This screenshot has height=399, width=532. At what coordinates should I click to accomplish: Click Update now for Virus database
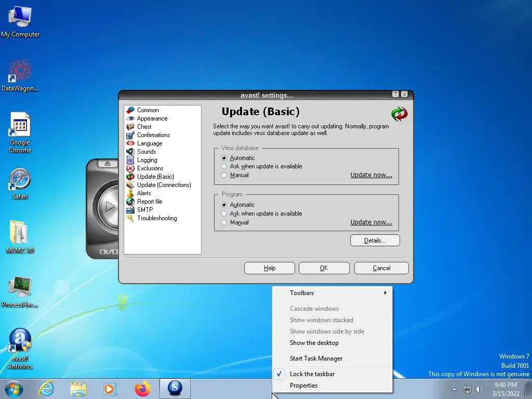(x=371, y=175)
